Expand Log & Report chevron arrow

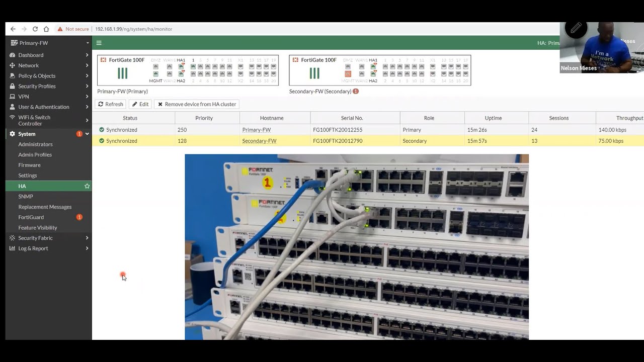pos(87,248)
